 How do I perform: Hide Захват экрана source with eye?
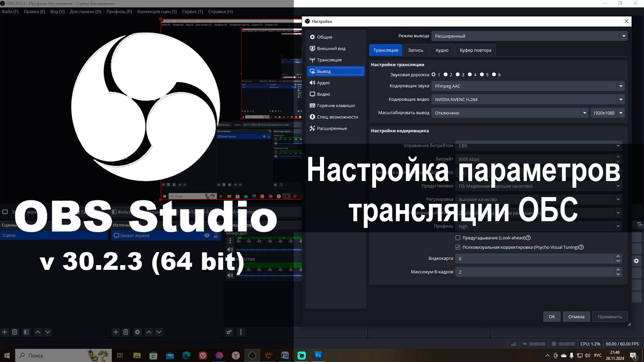point(207,236)
